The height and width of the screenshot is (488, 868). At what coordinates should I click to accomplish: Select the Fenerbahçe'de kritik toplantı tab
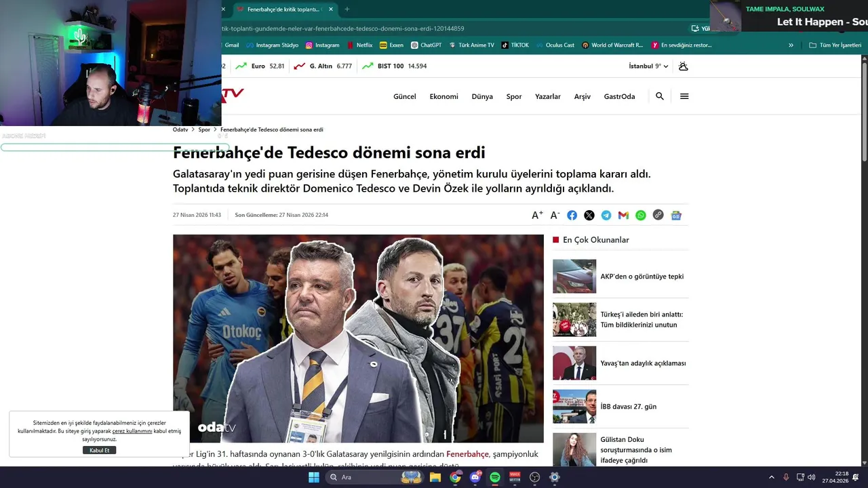coord(285,9)
